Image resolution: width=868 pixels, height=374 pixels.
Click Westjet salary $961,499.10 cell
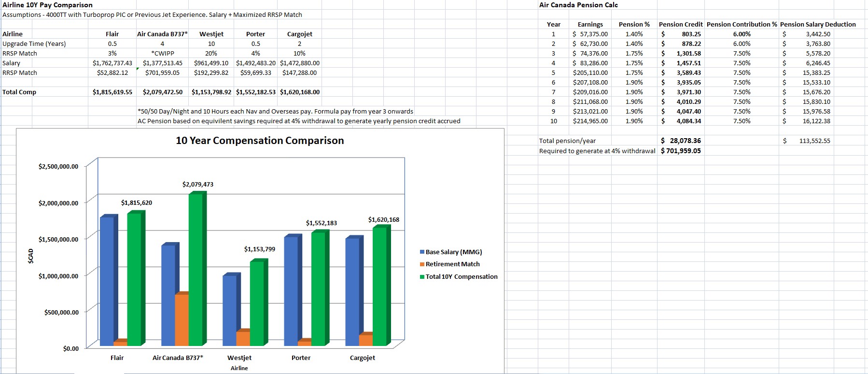(x=211, y=63)
